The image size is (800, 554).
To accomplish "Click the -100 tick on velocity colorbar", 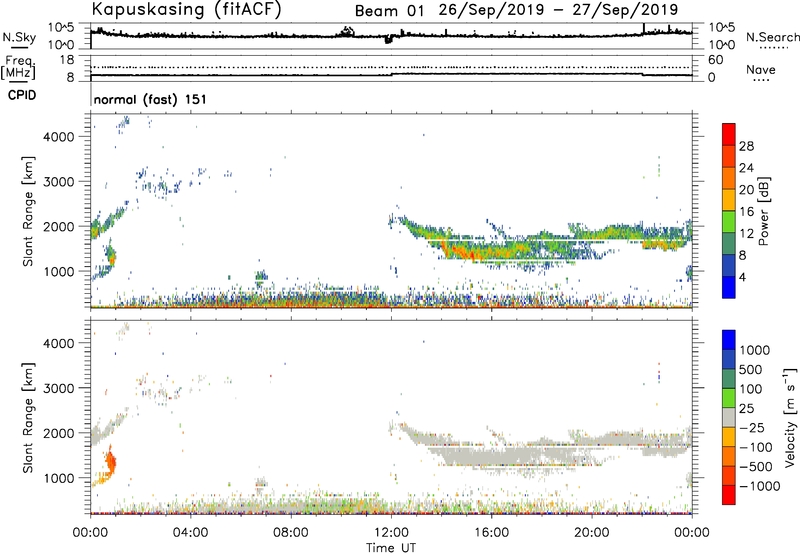I will (755, 447).
